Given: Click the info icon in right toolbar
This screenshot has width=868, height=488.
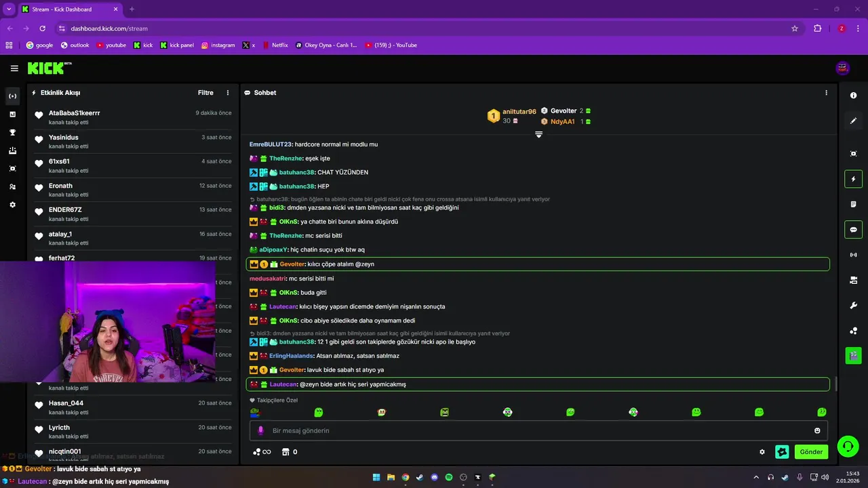Looking at the screenshot, I should tap(853, 96).
